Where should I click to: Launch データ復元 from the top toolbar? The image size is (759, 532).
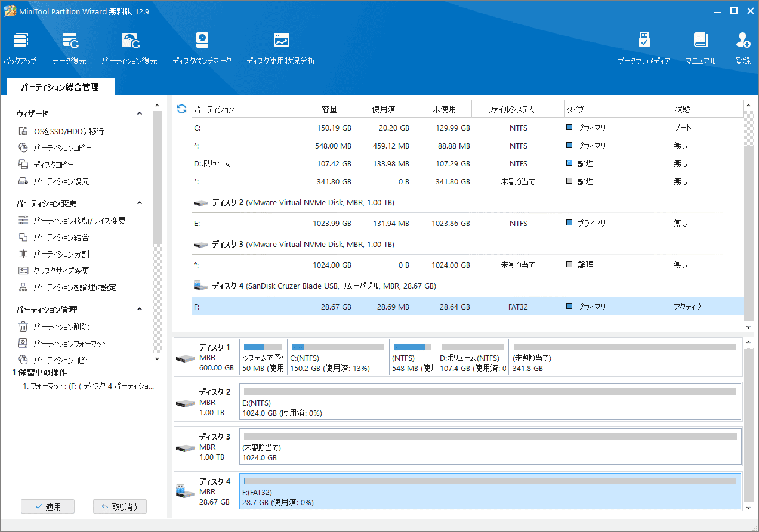click(x=69, y=49)
